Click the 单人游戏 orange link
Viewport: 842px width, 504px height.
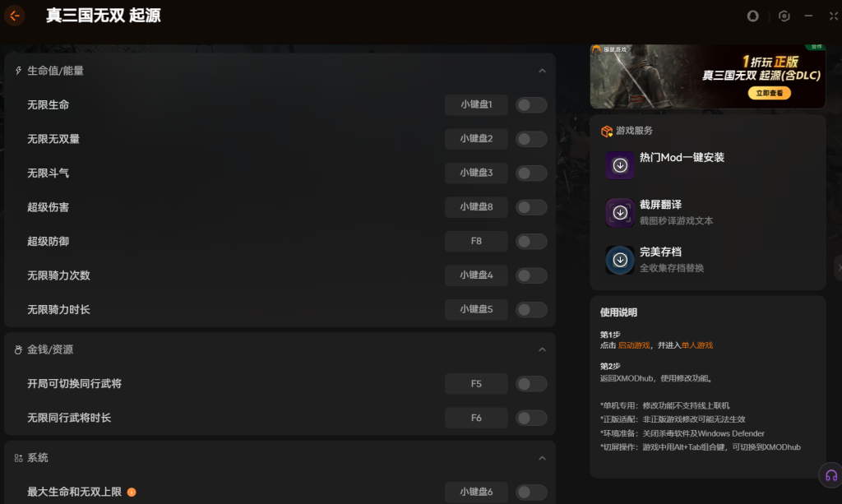tap(696, 345)
